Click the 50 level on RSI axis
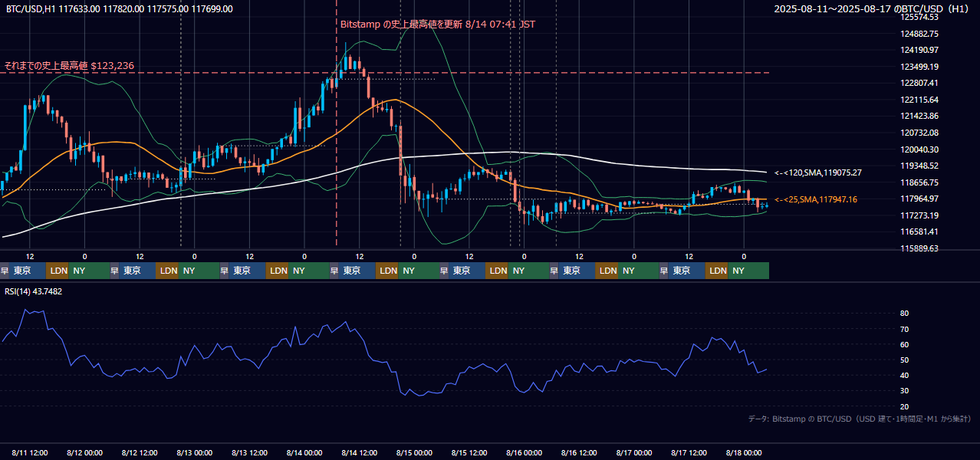The image size is (980, 460). pos(905,360)
